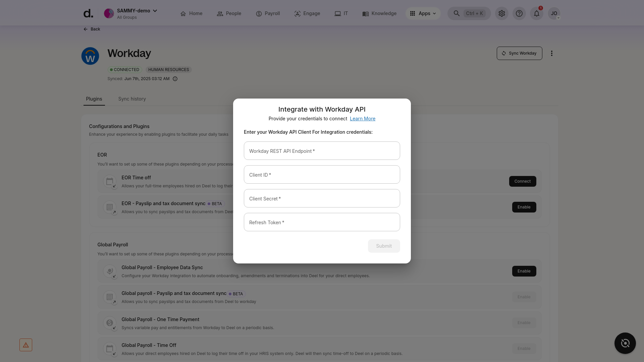Click the EOR Payslip document icon
644x362 pixels.
(110, 207)
